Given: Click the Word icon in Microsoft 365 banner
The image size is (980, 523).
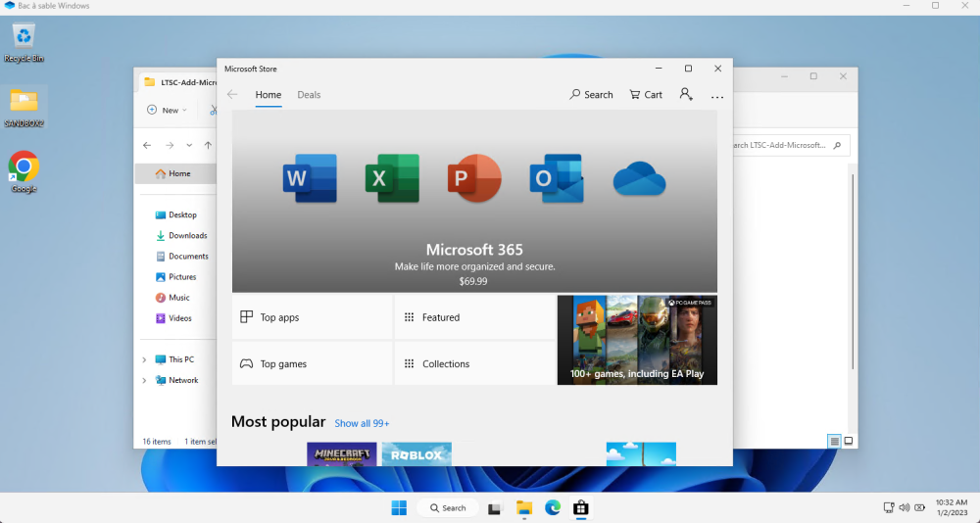Looking at the screenshot, I should point(310,178).
